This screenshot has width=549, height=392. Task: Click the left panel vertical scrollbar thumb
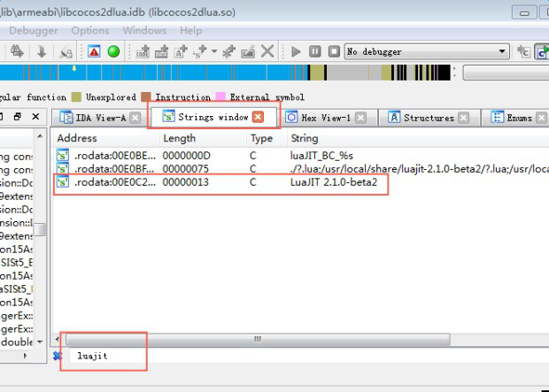point(40,229)
